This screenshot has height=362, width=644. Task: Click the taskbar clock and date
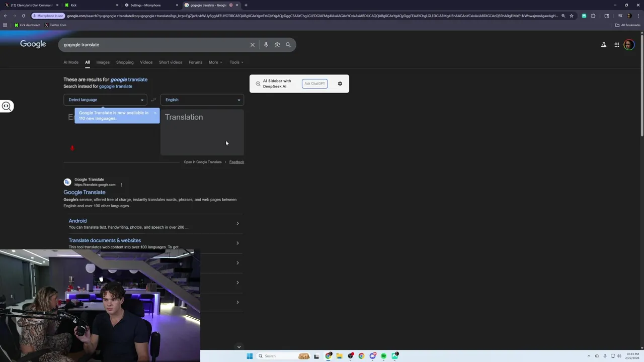(x=632, y=356)
